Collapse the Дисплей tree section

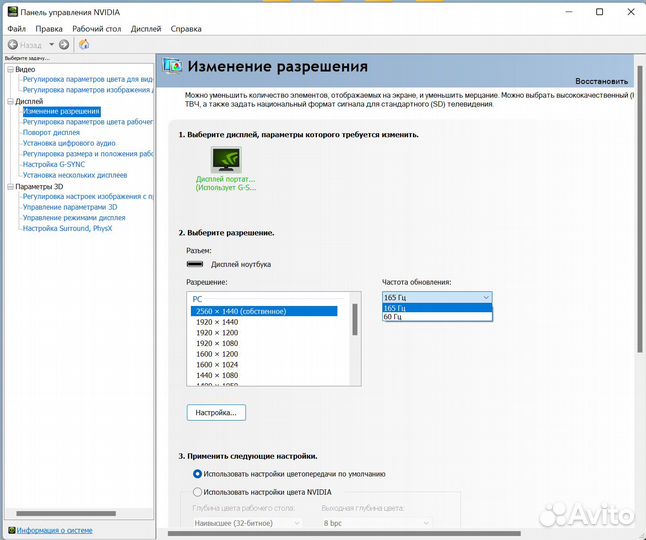(x=10, y=101)
